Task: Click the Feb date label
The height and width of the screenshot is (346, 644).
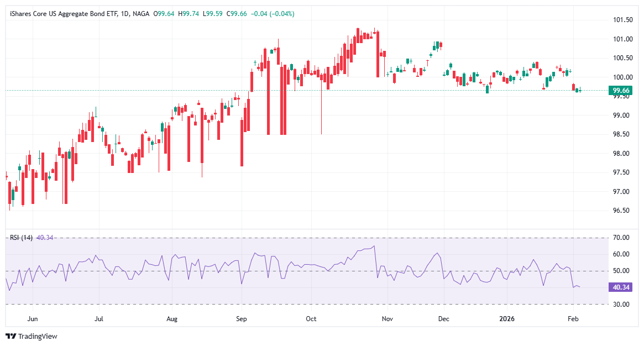Action: pyautogui.click(x=573, y=319)
